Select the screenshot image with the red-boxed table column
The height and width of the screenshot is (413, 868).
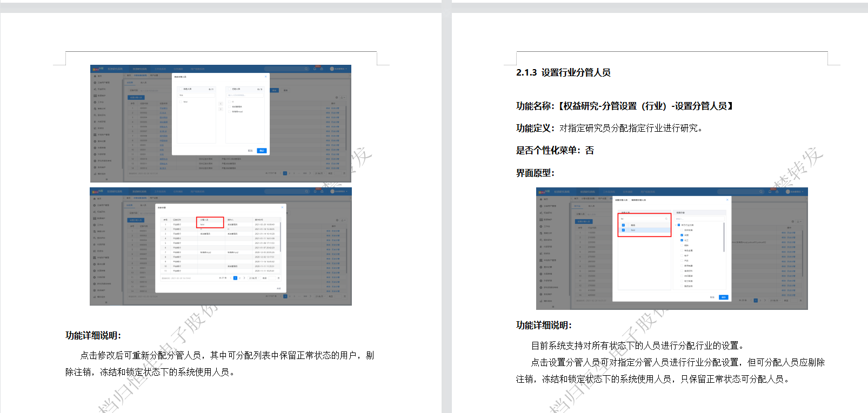click(221, 246)
